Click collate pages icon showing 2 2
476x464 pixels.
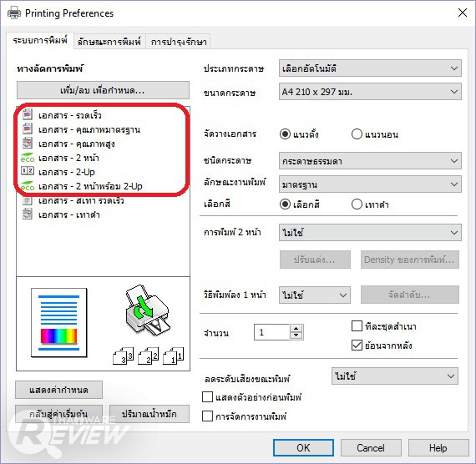(x=148, y=356)
